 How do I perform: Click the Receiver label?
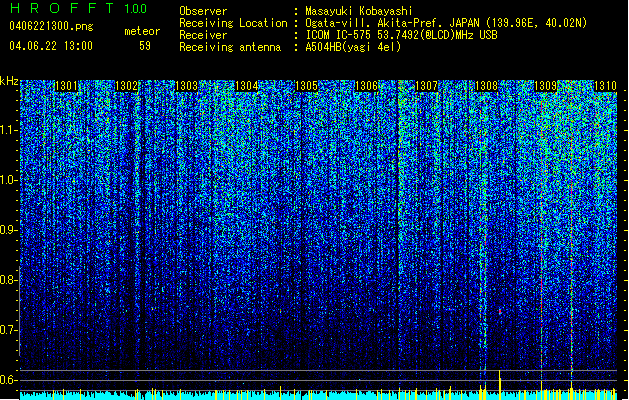coord(203,35)
